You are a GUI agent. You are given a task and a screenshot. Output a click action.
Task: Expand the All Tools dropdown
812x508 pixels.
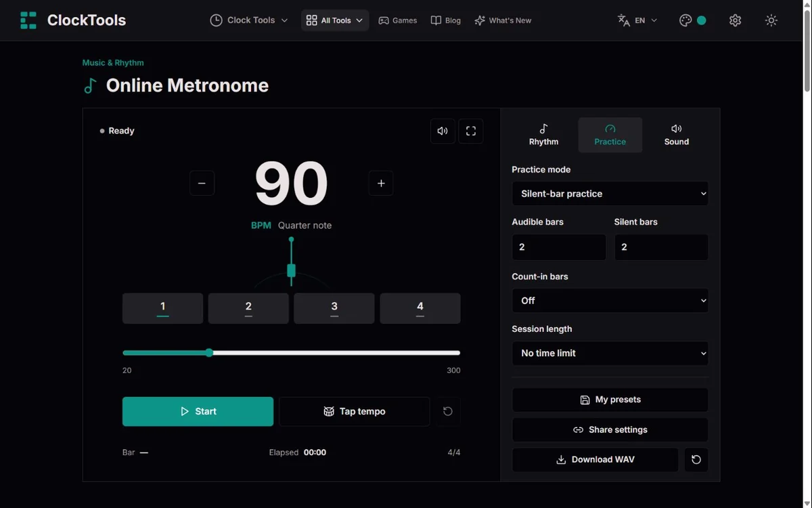click(335, 20)
